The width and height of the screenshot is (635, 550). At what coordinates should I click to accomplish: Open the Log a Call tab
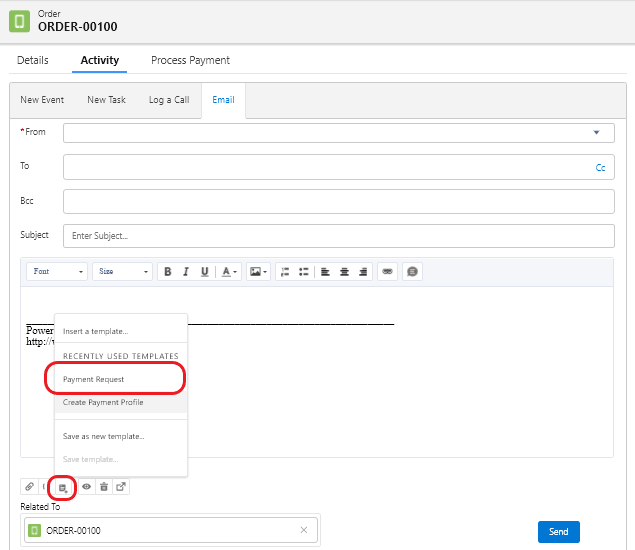[169, 100]
